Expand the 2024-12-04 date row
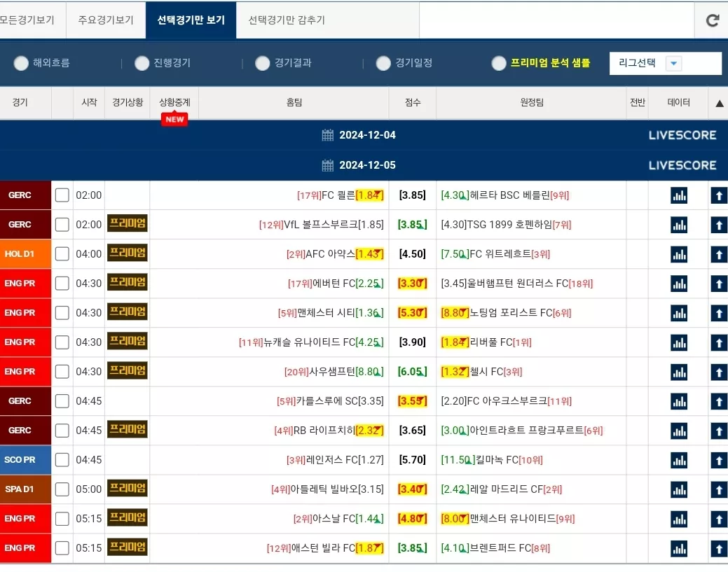The height and width of the screenshot is (572, 728). pos(364,135)
